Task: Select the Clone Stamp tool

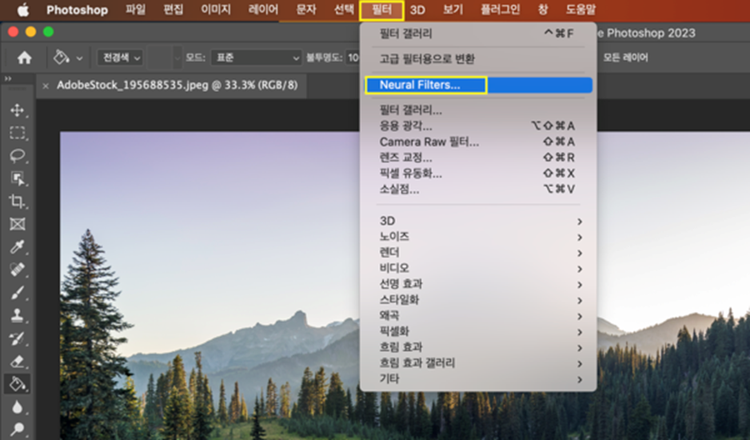Action: pos(17,315)
